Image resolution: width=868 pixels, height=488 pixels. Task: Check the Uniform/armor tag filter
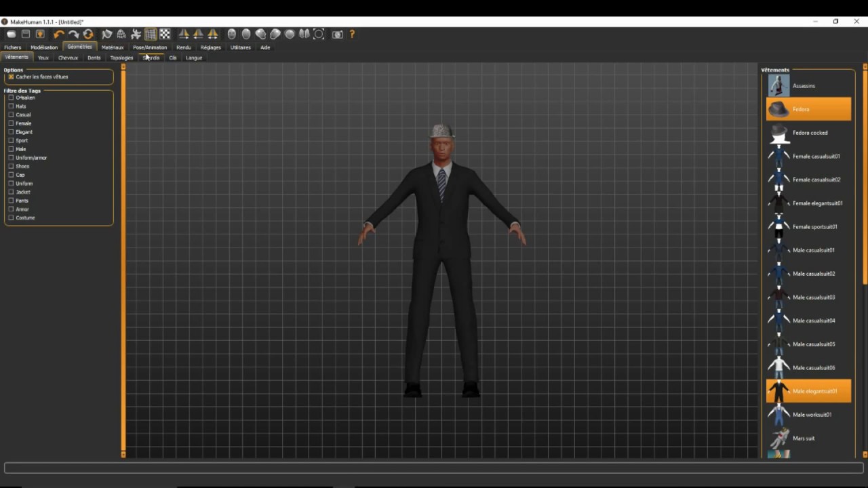[11, 158]
